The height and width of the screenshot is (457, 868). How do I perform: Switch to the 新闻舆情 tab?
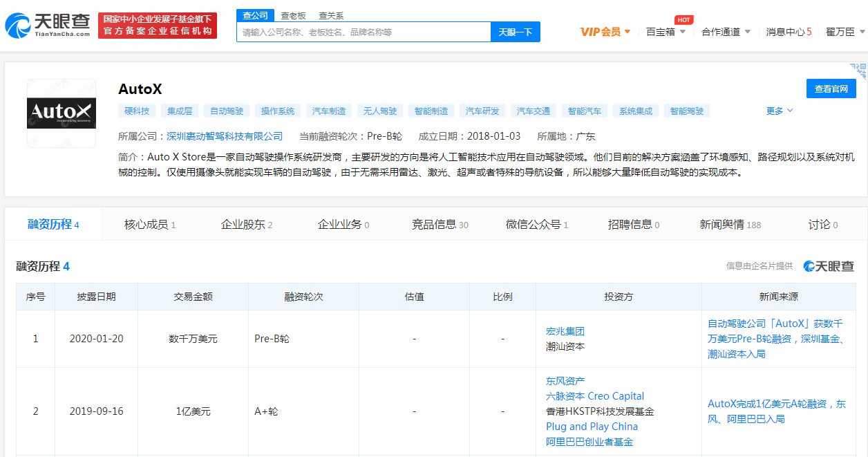[730, 224]
